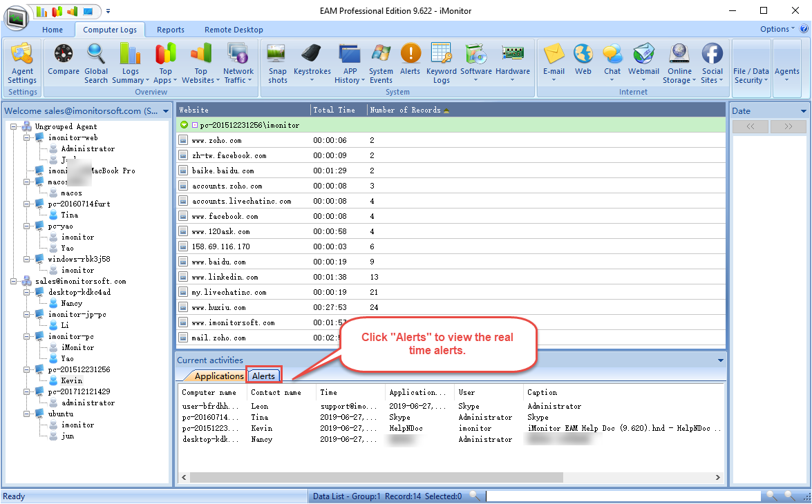The width and height of the screenshot is (812, 504).
Task: Click the horizontal scrollbar left arrow
Action: [x=184, y=478]
